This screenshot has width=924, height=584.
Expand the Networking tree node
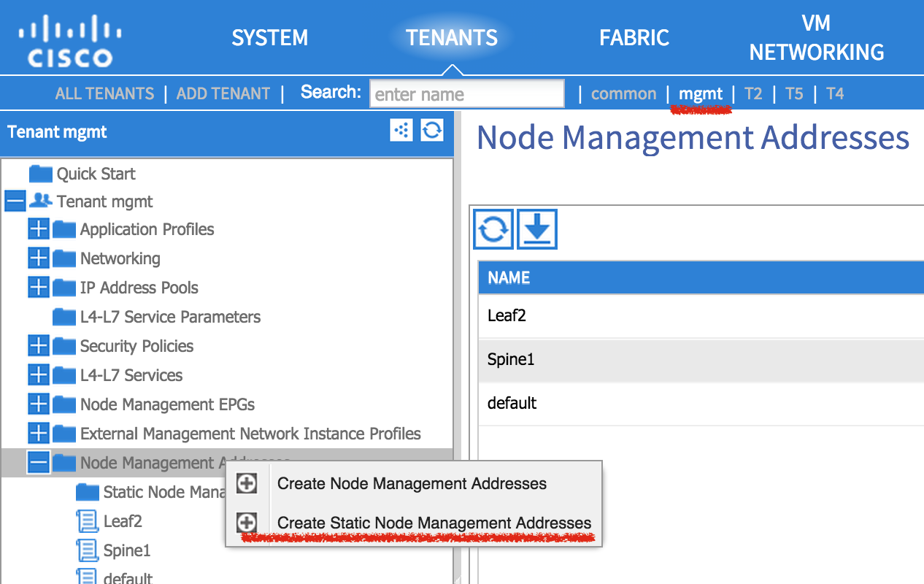point(38,258)
